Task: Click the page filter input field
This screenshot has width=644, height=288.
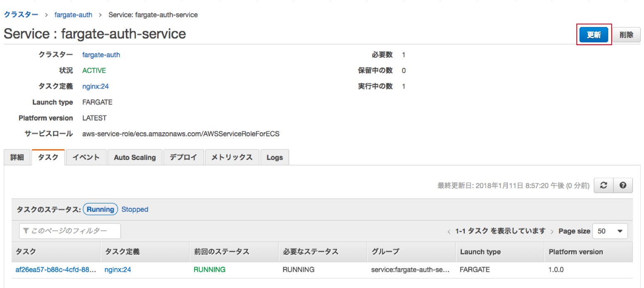Action: [69, 231]
